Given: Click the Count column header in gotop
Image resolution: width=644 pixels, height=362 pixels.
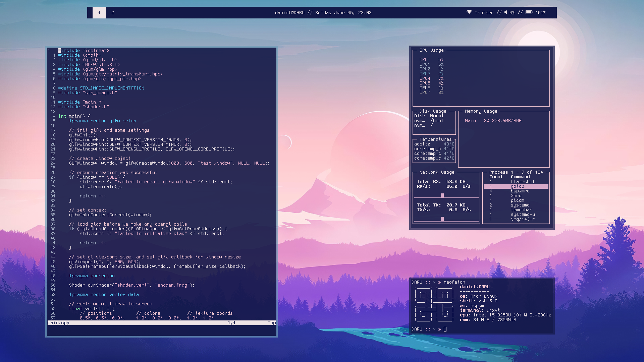Looking at the screenshot, I should 496,177.
